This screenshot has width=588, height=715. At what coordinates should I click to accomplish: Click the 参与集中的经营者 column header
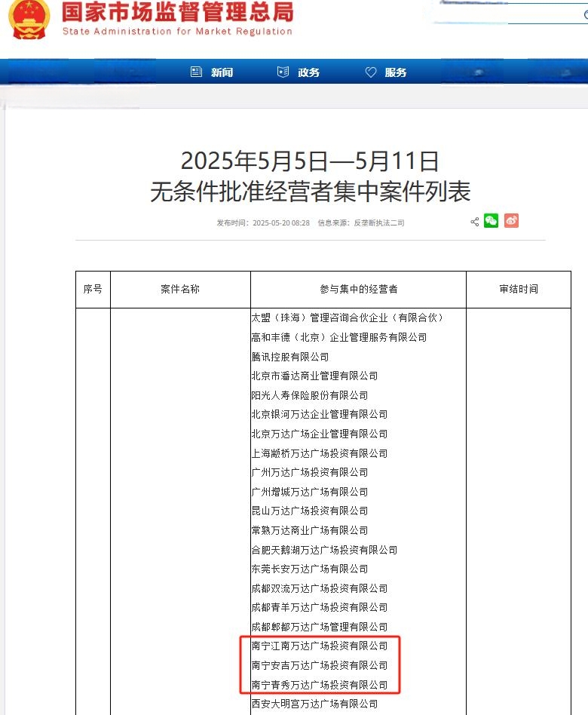359,289
